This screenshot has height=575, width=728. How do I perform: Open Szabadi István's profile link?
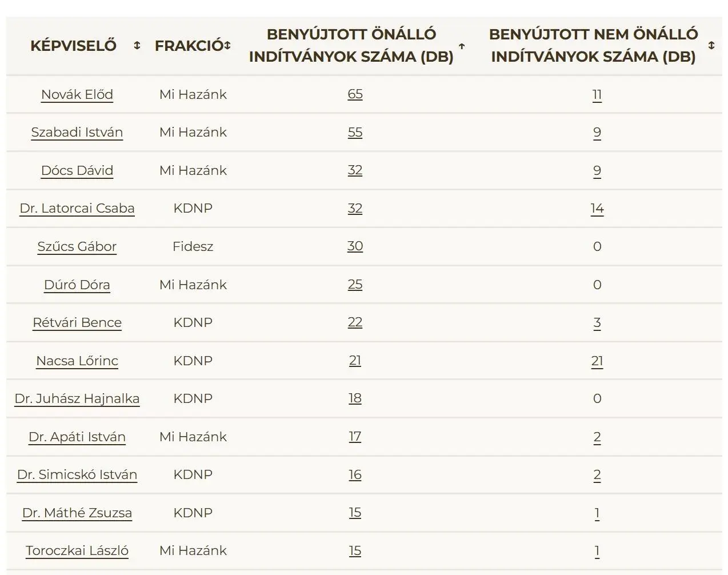tap(77, 133)
